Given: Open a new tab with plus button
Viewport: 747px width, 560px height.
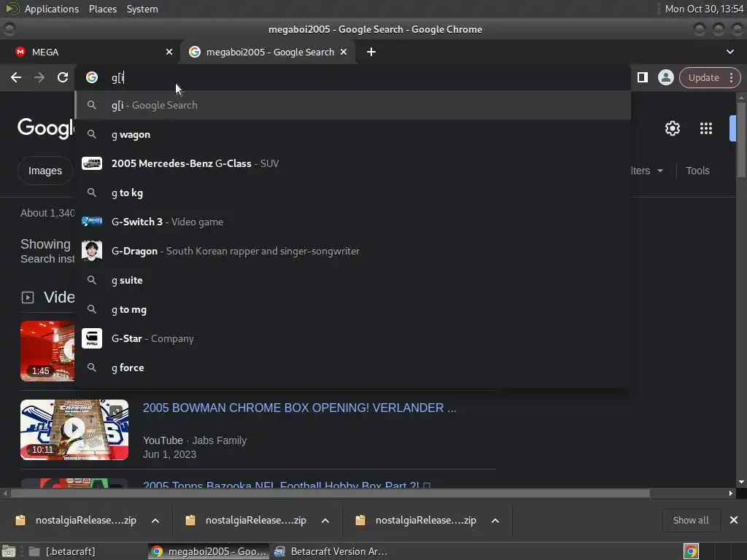Looking at the screenshot, I should [371, 52].
